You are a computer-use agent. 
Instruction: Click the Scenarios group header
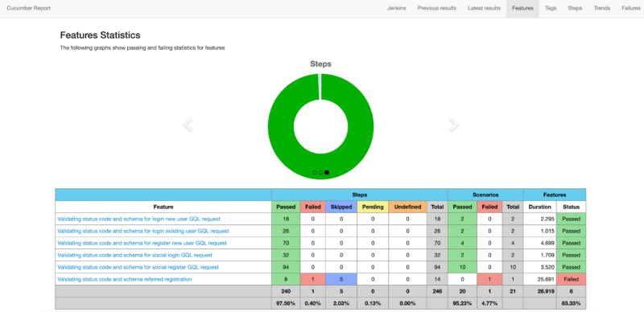[x=485, y=195]
